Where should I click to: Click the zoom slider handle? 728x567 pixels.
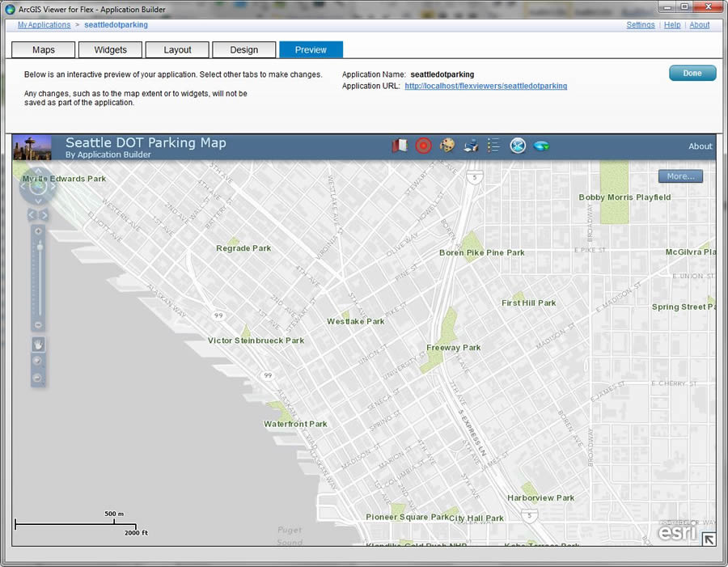click(40, 247)
